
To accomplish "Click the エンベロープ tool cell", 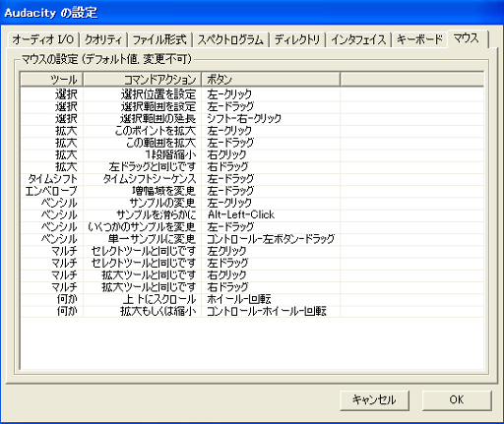I will (x=52, y=191).
